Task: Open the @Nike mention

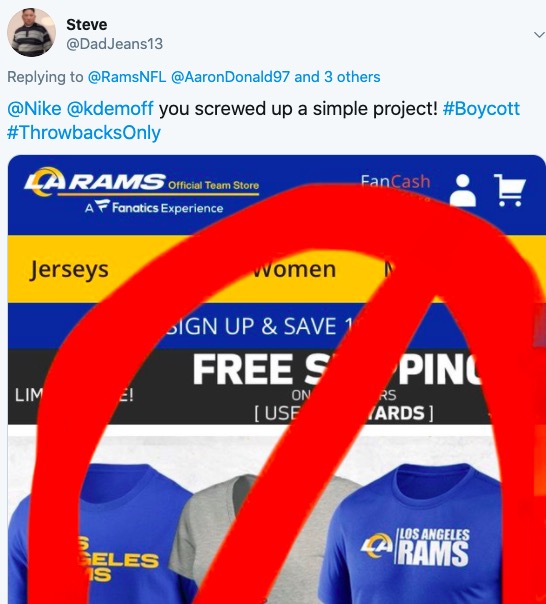Action: (x=34, y=109)
